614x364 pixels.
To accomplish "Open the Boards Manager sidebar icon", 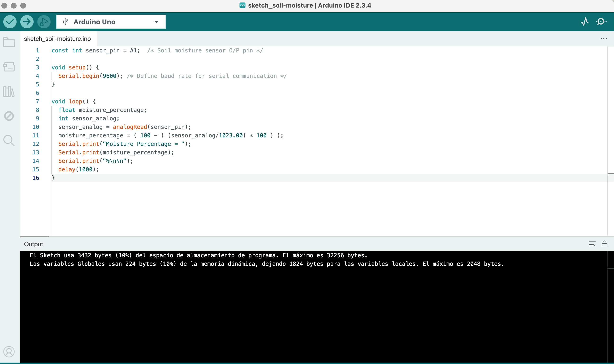I will point(9,67).
